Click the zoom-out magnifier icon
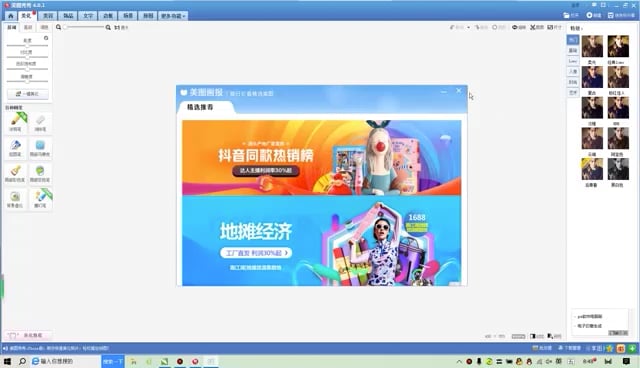Viewport: 640px width, 368px height. tap(58, 27)
